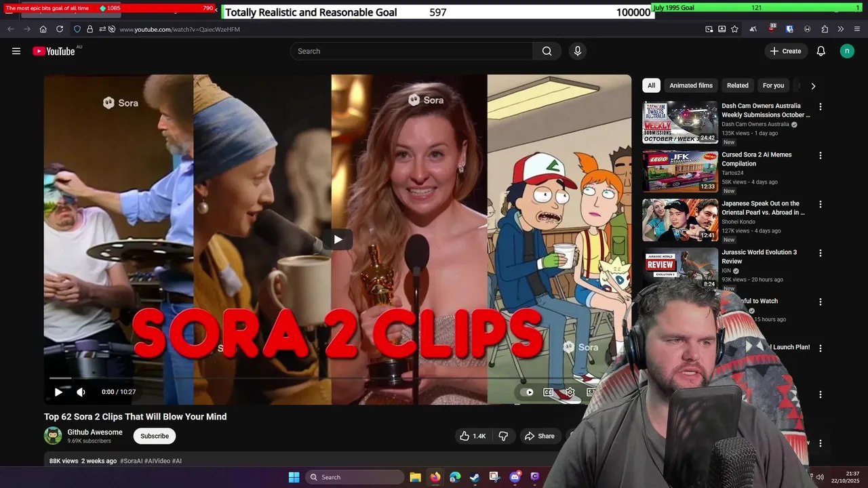Toggle closed captions on the player
The height and width of the screenshot is (488, 868).
click(x=549, y=392)
